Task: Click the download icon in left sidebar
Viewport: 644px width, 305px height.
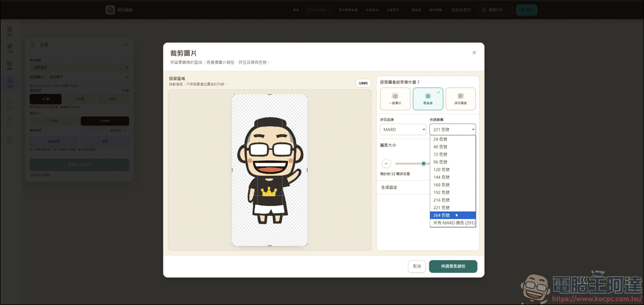Action: (10, 139)
